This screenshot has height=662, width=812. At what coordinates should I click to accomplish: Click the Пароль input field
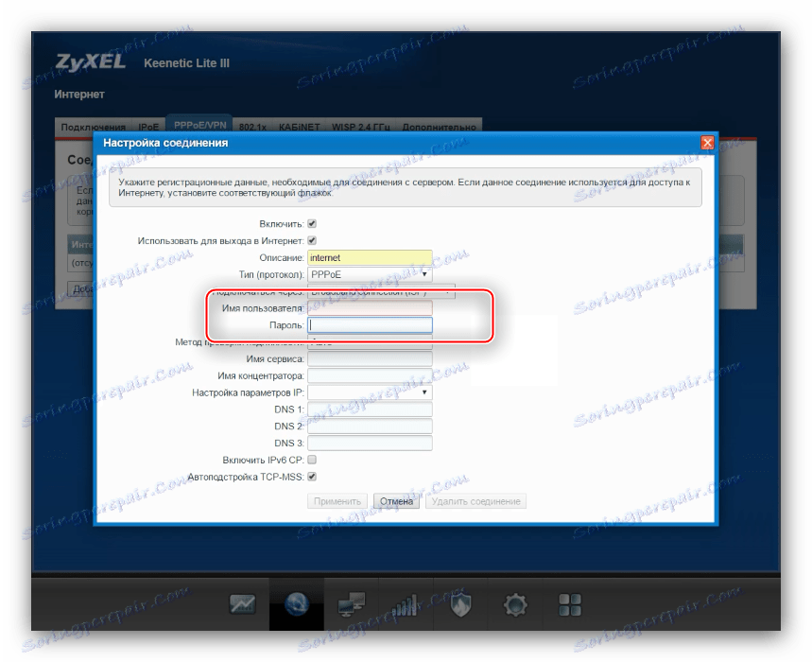point(370,324)
